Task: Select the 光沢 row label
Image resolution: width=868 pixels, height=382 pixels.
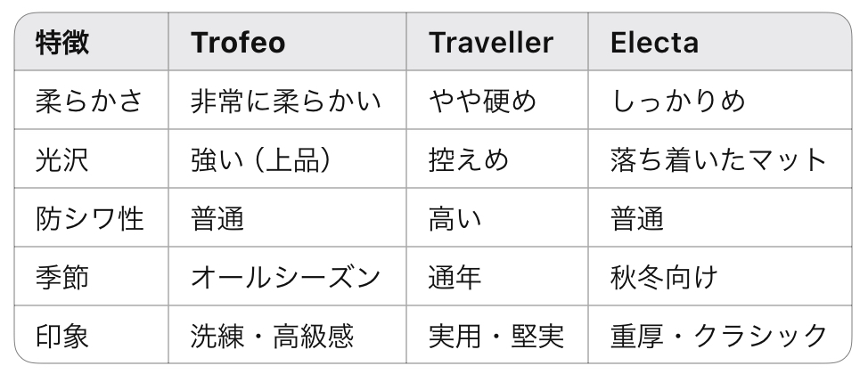Action: pyautogui.click(x=61, y=160)
